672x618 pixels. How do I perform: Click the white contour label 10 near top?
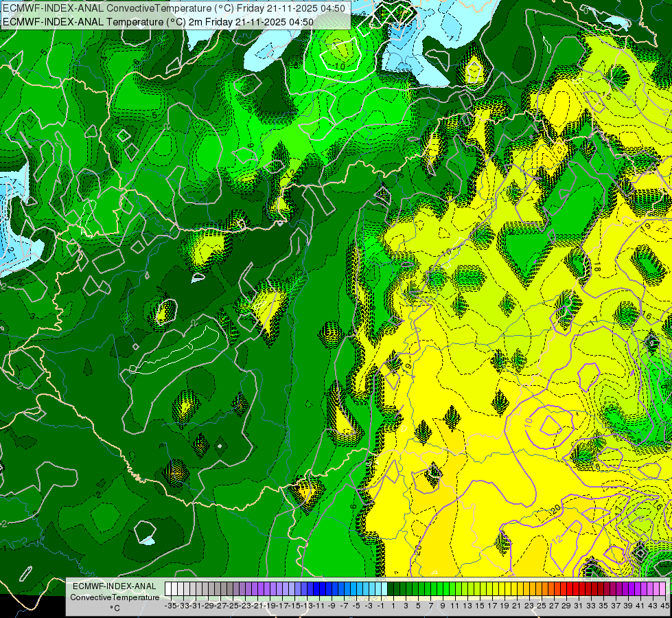click(340, 67)
